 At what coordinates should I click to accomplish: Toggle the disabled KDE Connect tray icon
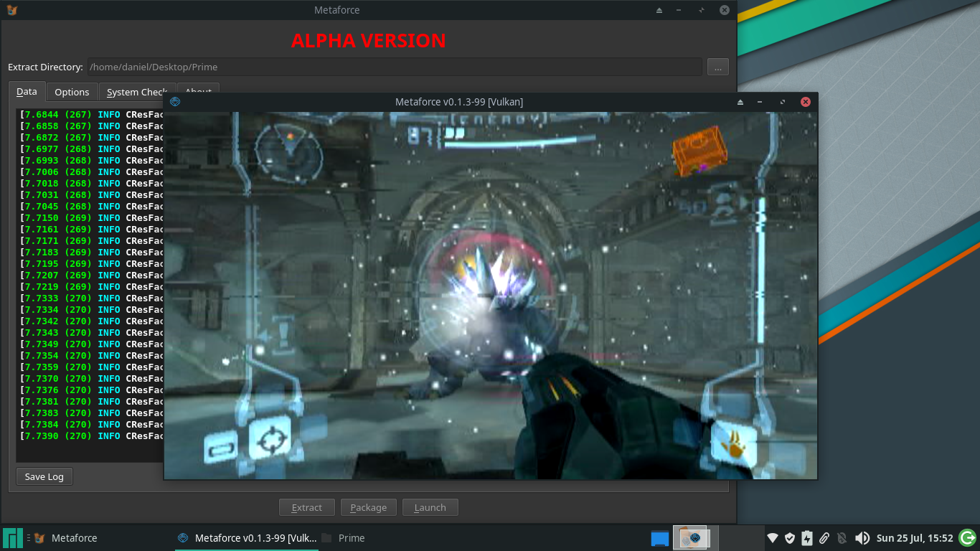[842, 538]
